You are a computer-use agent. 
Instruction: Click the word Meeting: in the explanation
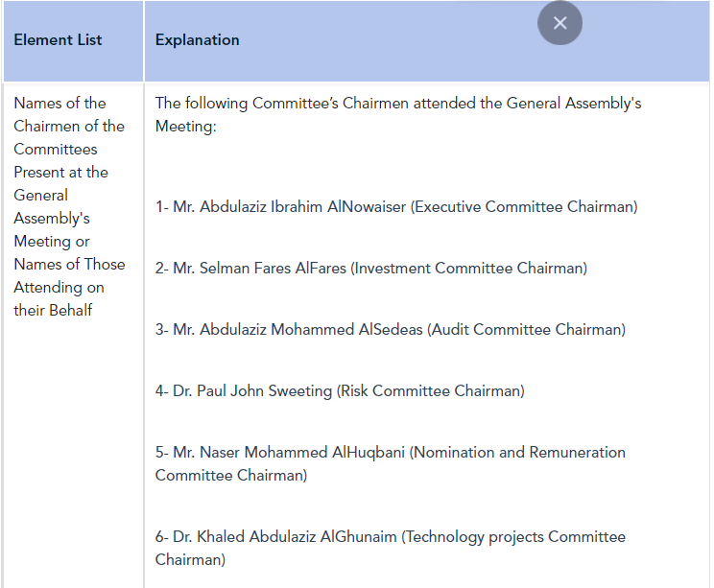coord(186,126)
